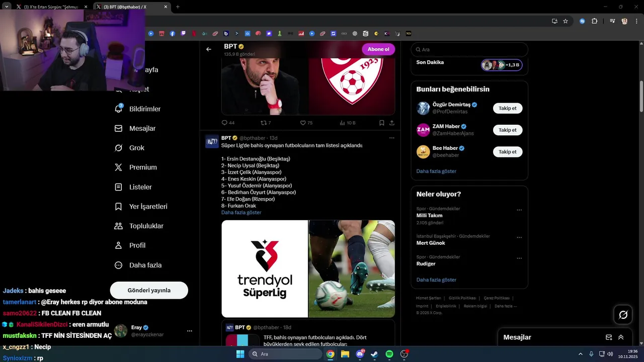
Task: Open the Twitch bookmark in the bookmarks bar
Action: point(183,34)
